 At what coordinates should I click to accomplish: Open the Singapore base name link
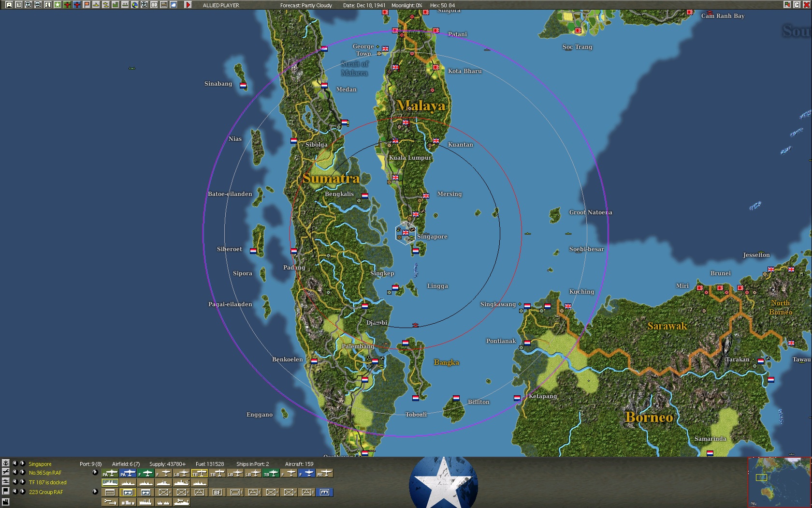point(40,464)
